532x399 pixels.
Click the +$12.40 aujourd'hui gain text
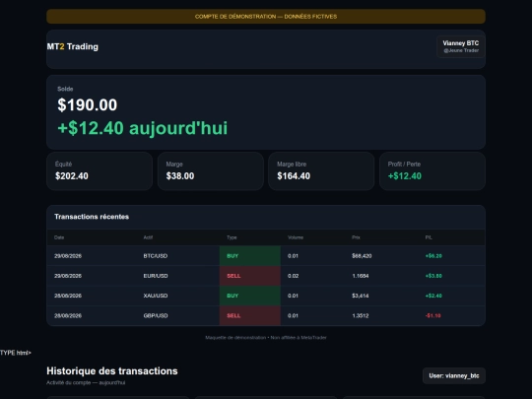click(143, 128)
